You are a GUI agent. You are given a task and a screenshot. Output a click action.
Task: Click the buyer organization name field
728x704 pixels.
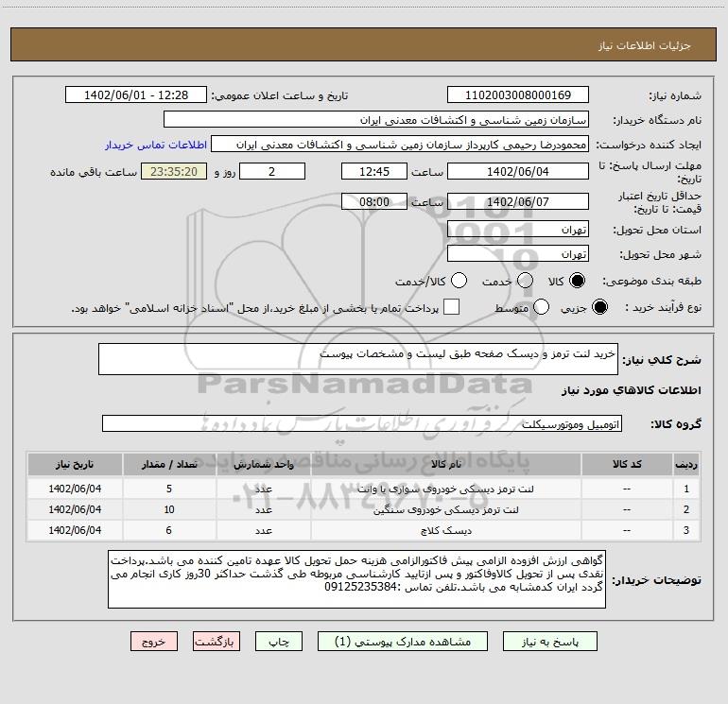(x=376, y=120)
